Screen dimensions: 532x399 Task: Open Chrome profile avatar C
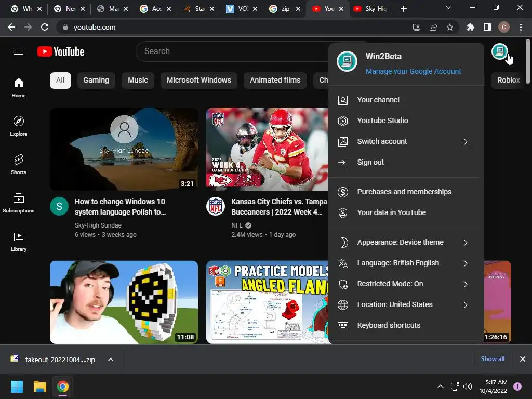[x=504, y=27]
